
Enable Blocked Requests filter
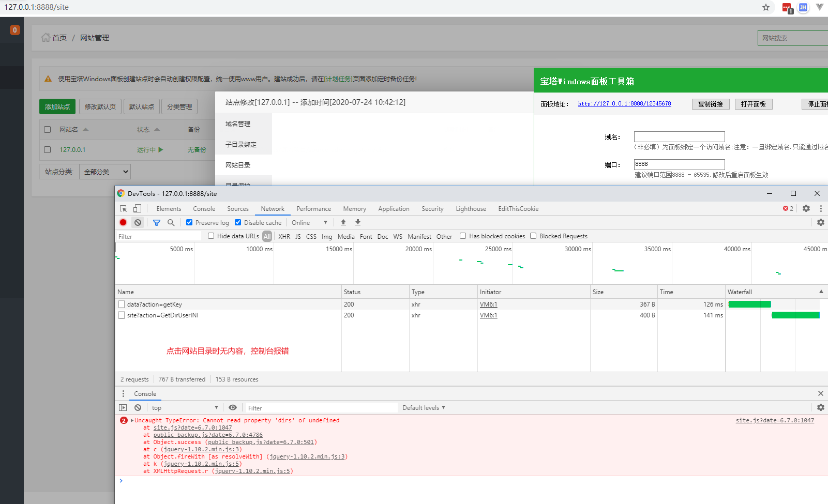click(x=533, y=236)
